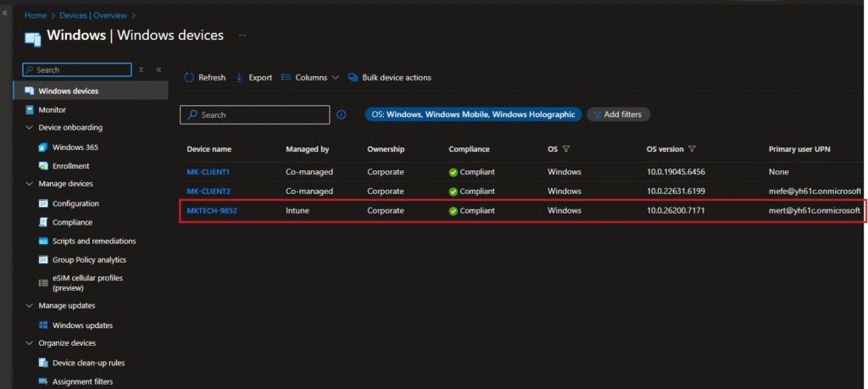Collapse the Device onboarding section
This screenshot has width=868, height=389.
(x=30, y=128)
